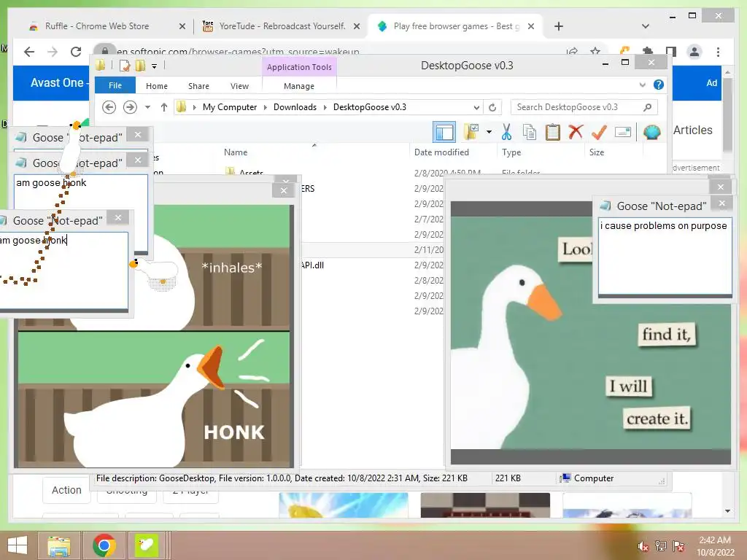Click the Classic Shell settings shell icon
This screenshot has height=560, width=747.
point(651,132)
